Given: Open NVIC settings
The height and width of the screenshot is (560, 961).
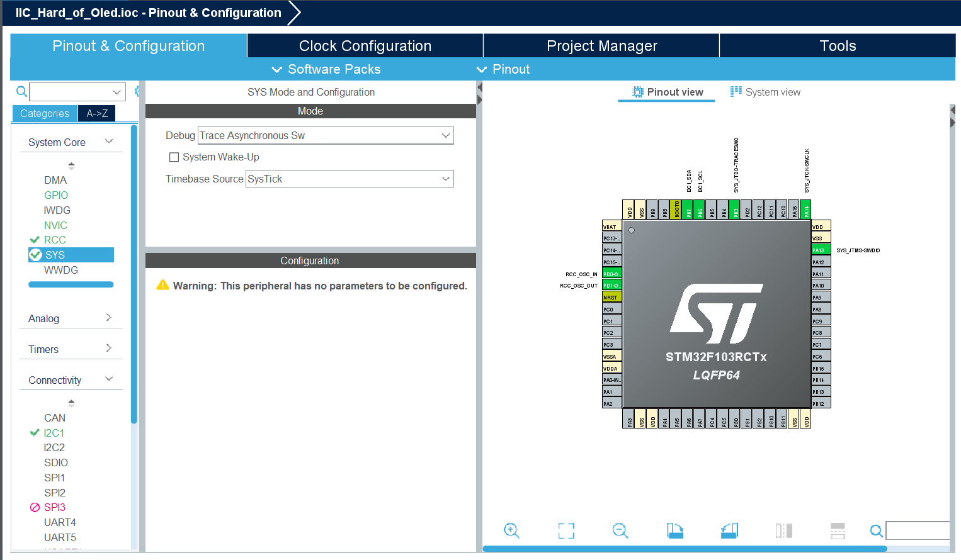Looking at the screenshot, I should pyautogui.click(x=55, y=225).
